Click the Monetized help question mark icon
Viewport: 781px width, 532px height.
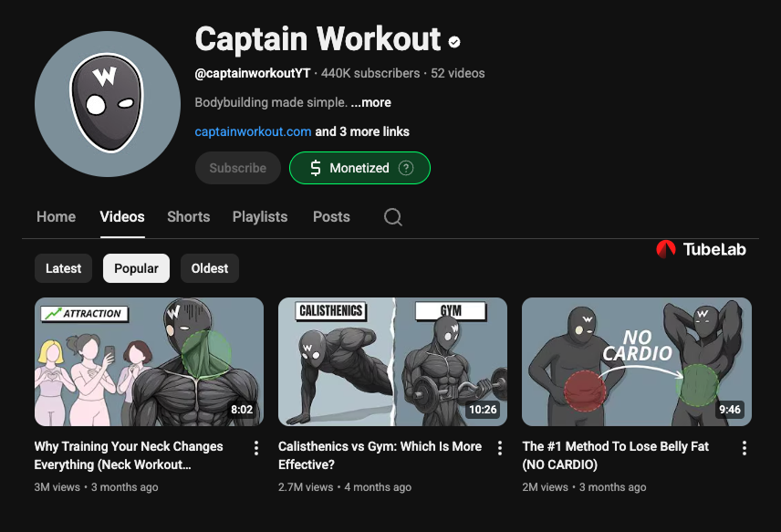[406, 168]
